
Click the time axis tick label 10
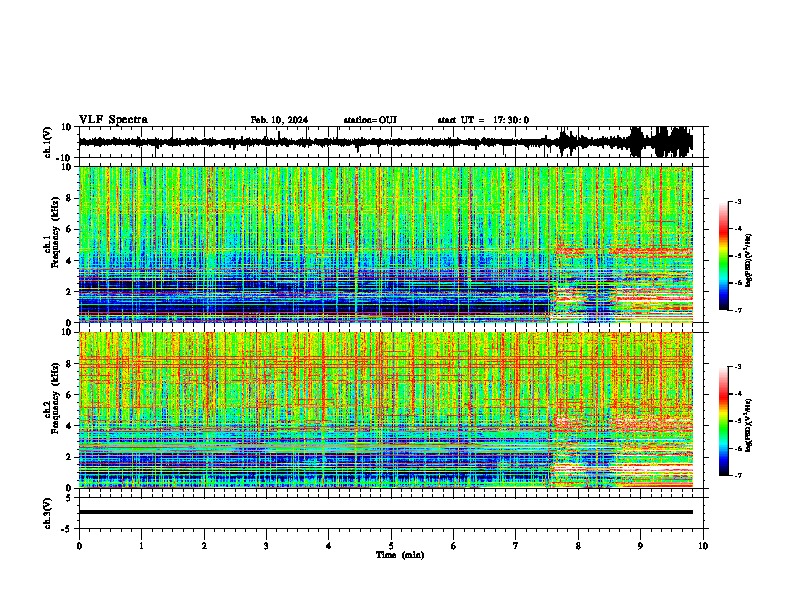(x=703, y=546)
